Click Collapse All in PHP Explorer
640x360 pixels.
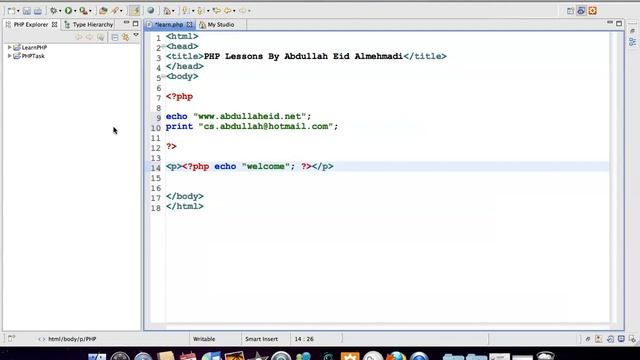click(115, 38)
